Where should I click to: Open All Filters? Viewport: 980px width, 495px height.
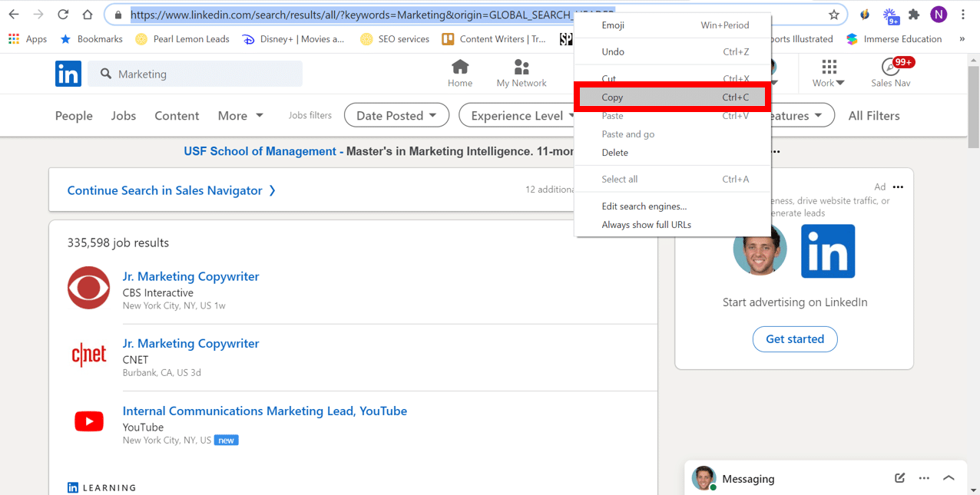point(874,115)
